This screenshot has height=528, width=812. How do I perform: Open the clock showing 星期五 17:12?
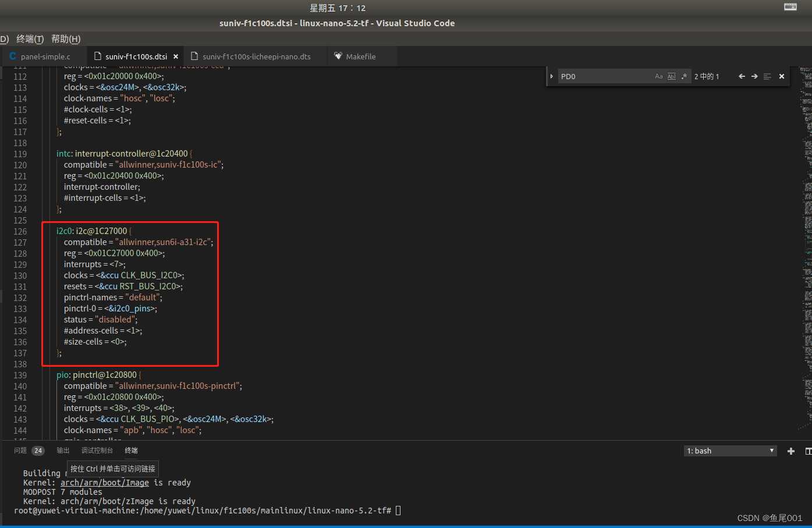[338, 8]
